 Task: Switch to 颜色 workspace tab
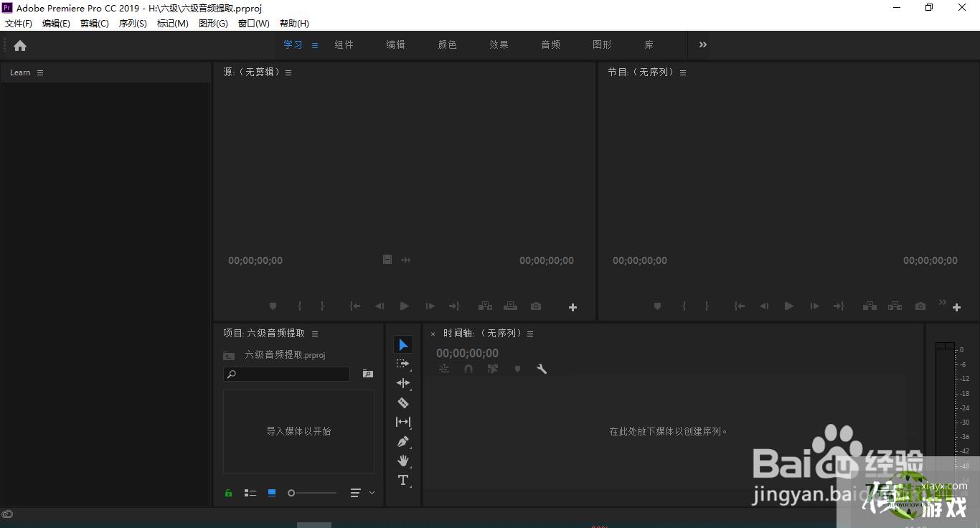tap(448, 44)
